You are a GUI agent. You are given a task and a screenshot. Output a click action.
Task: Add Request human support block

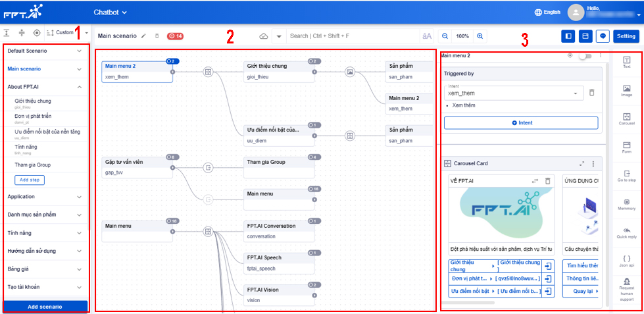tap(626, 290)
